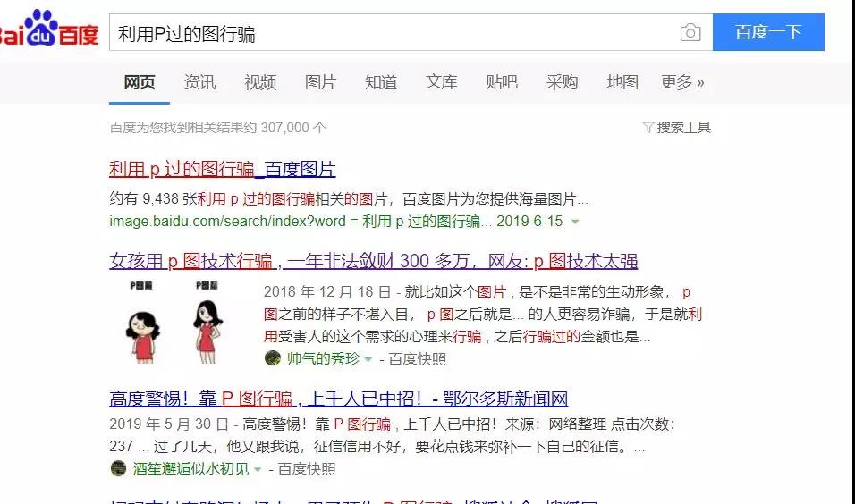The image size is (855, 504).
Task: Click the Baidu logo
Action: pos(49,29)
